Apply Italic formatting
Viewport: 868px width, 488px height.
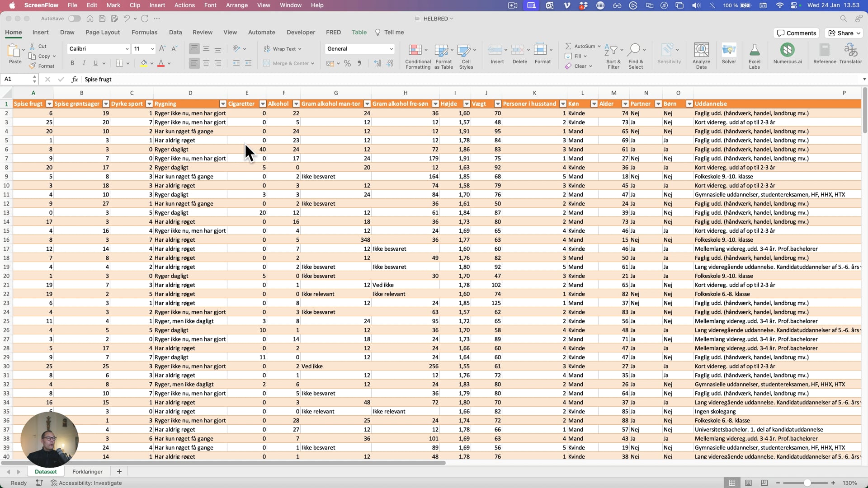coord(84,63)
